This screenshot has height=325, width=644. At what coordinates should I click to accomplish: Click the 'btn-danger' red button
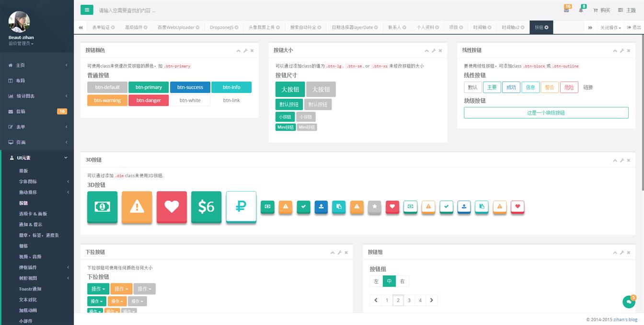tap(149, 100)
